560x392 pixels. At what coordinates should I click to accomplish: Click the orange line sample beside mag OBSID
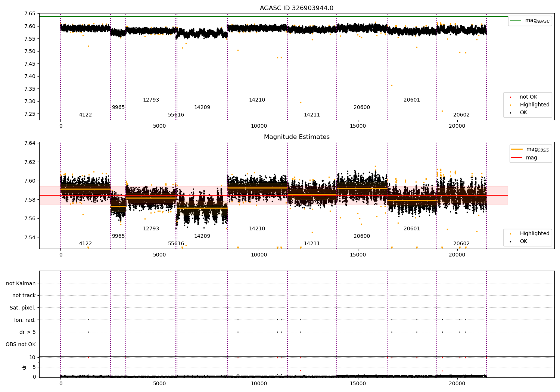pos(517,149)
